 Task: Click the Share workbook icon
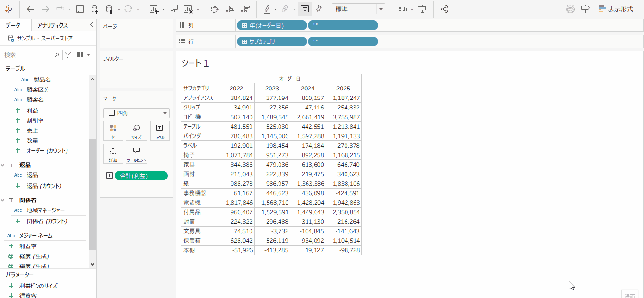coord(444,9)
